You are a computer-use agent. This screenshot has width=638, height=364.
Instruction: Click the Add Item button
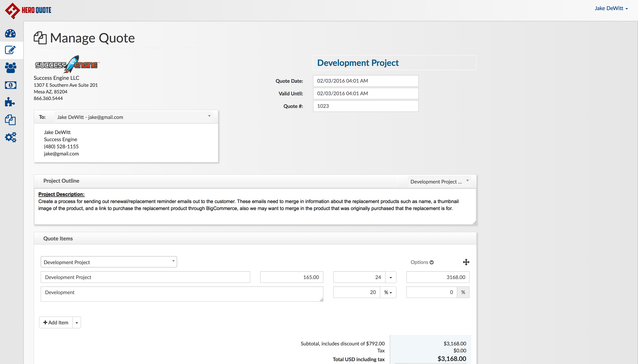click(56, 323)
